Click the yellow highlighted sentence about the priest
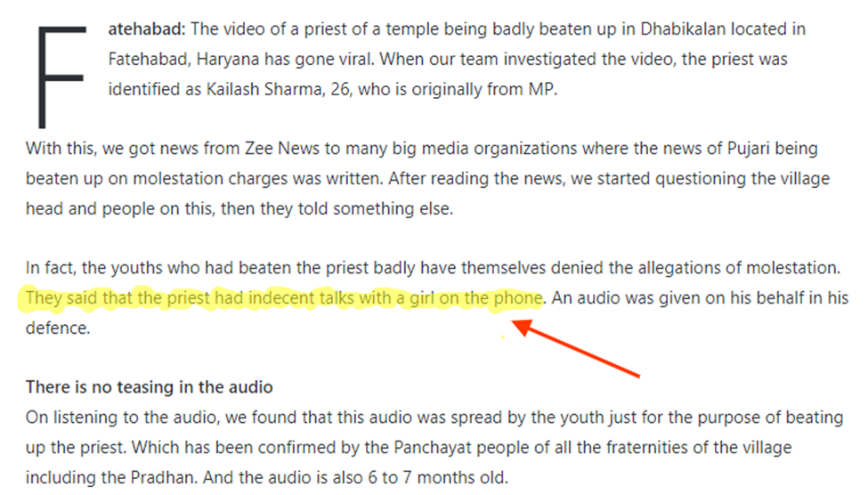This screenshot has width=868, height=495. click(x=284, y=298)
